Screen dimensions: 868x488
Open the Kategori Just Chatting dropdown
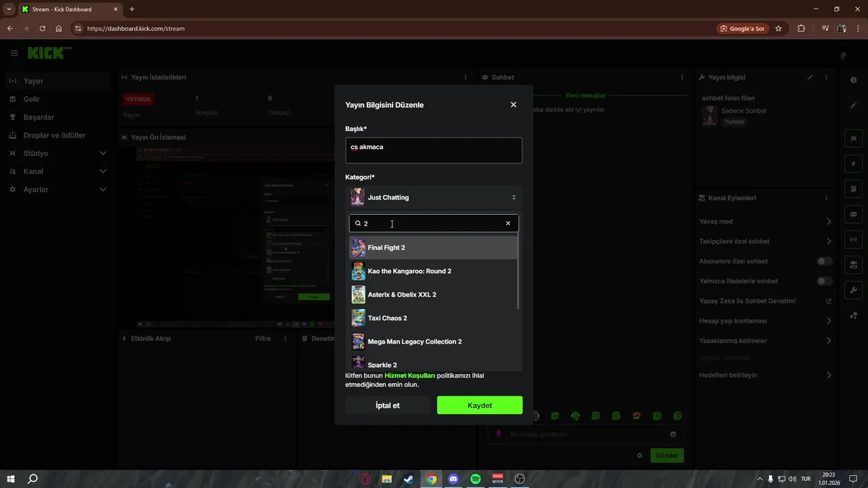point(433,197)
